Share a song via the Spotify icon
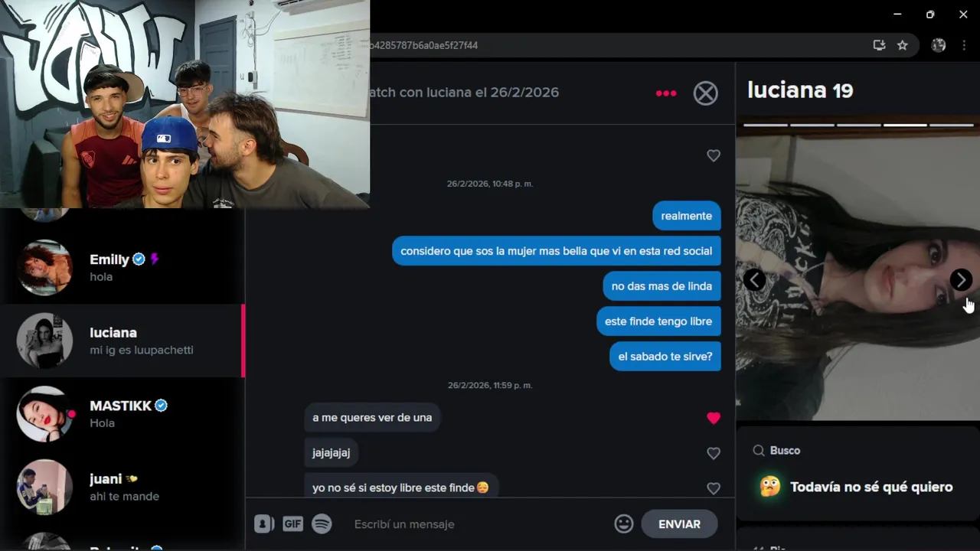This screenshot has width=980, height=551. pyautogui.click(x=322, y=524)
